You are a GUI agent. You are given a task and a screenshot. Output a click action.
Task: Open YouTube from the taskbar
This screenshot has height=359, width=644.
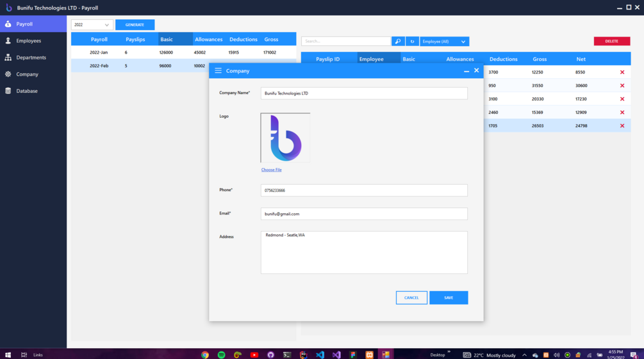point(254,355)
